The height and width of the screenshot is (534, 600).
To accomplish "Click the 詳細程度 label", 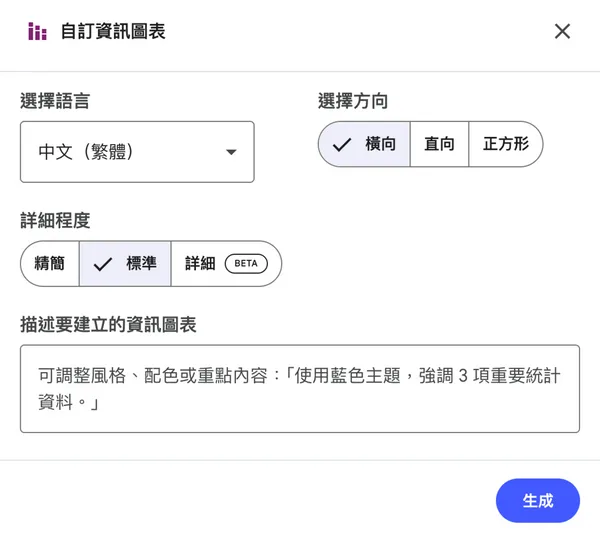I will 54,220.
